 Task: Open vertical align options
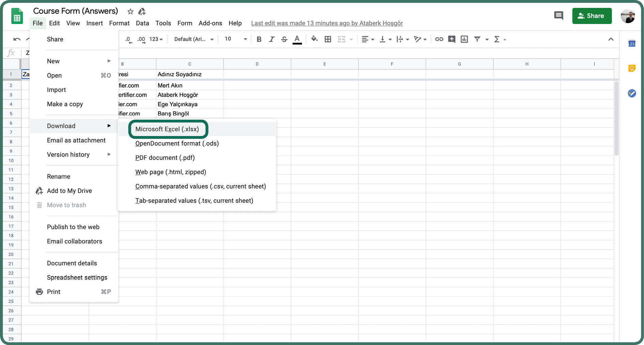[385, 39]
